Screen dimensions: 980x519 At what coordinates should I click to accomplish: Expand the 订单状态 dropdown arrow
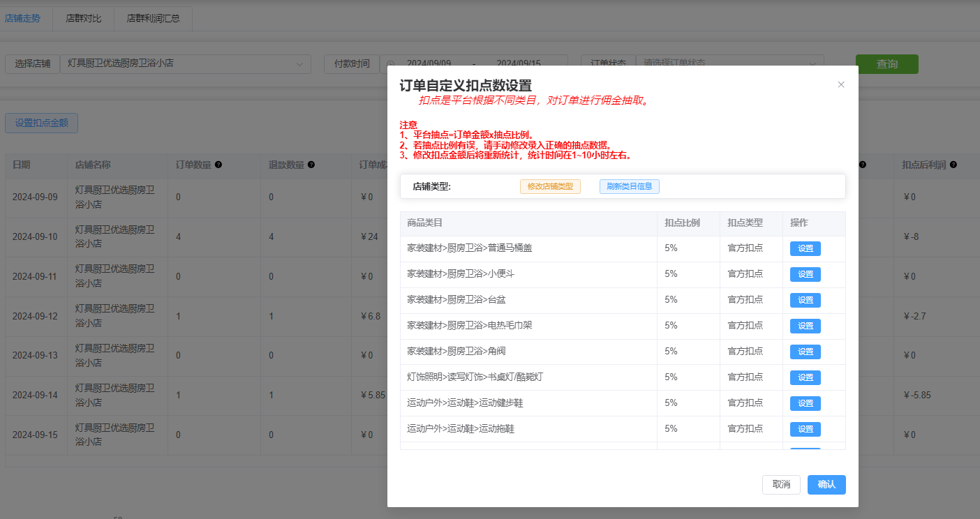coord(812,64)
